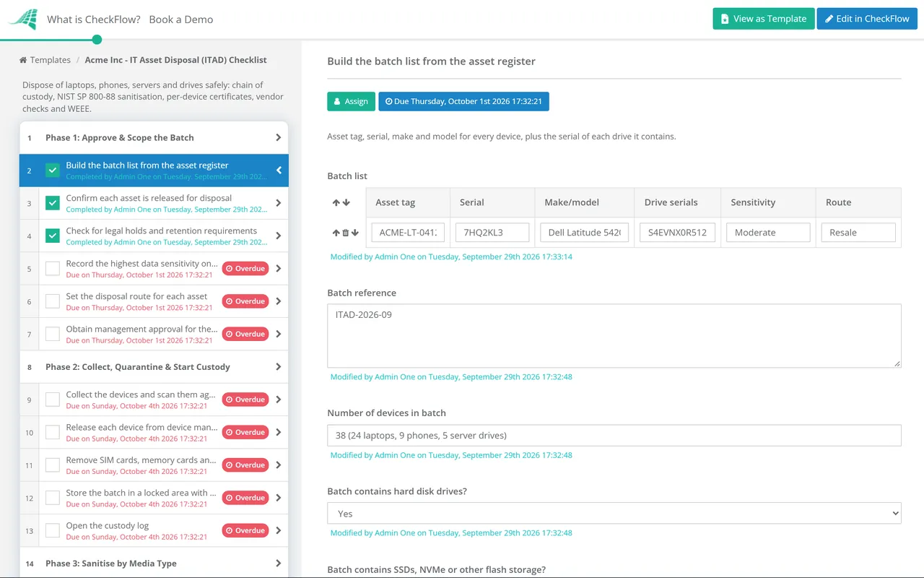
Task: Expand Phase 1: Approve & Scope the Batch
Action: (154, 137)
